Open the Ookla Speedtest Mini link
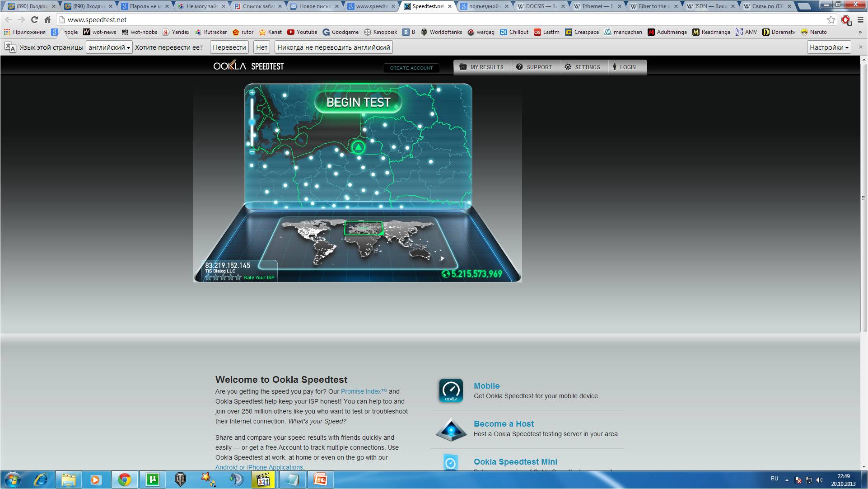 (x=515, y=462)
